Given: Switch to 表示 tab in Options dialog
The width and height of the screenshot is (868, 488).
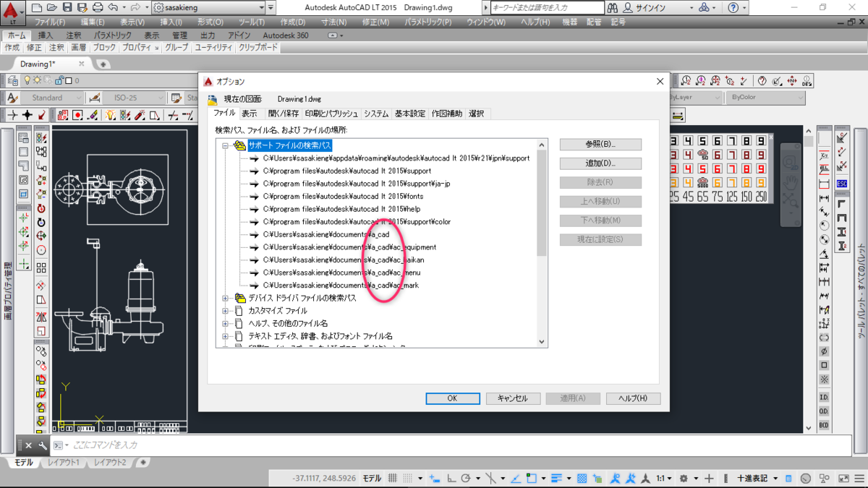Looking at the screenshot, I should click(x=250, y=114).
